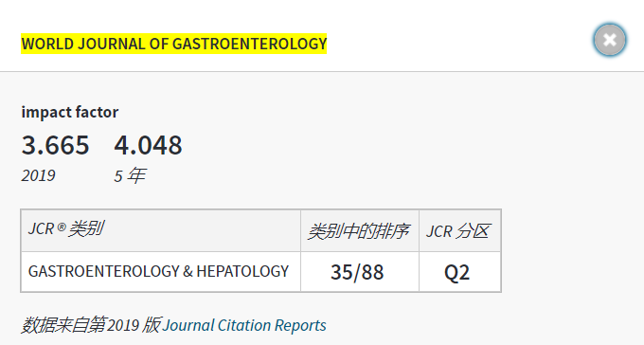Close the journal info popup
Screen dimensions: 644x345
[610, 40]
